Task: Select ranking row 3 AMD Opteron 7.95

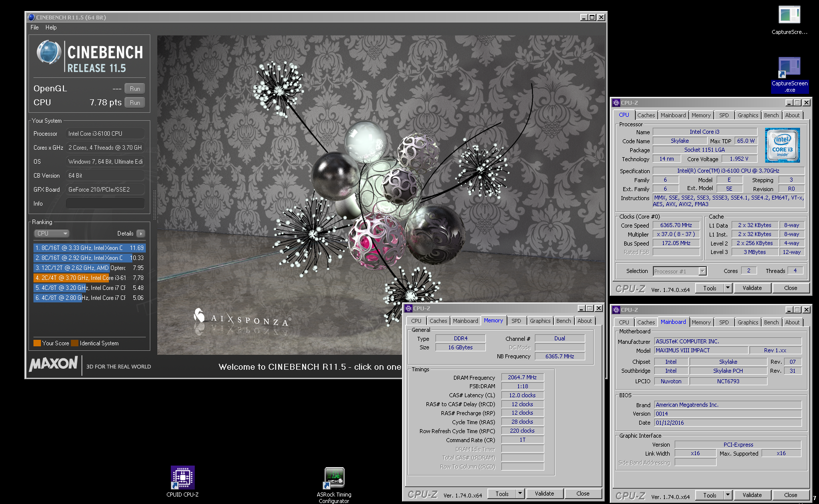Action: [x=89, y=268]
